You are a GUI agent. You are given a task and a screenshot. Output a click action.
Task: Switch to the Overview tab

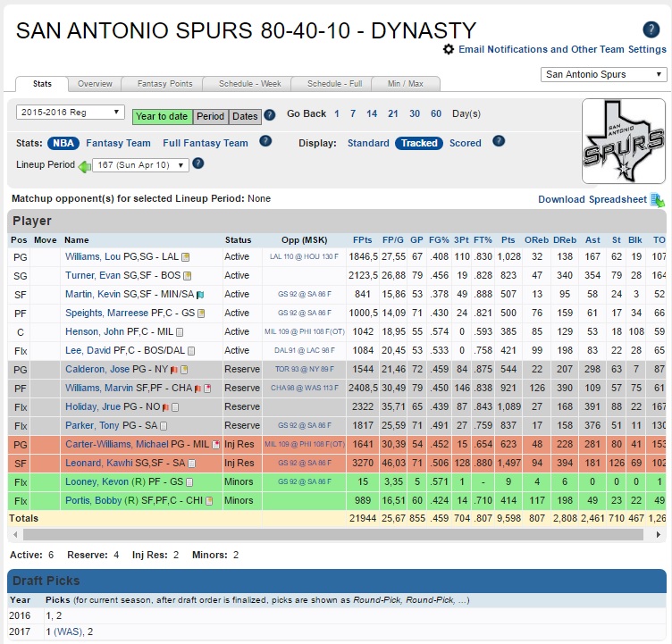point(95,84)
